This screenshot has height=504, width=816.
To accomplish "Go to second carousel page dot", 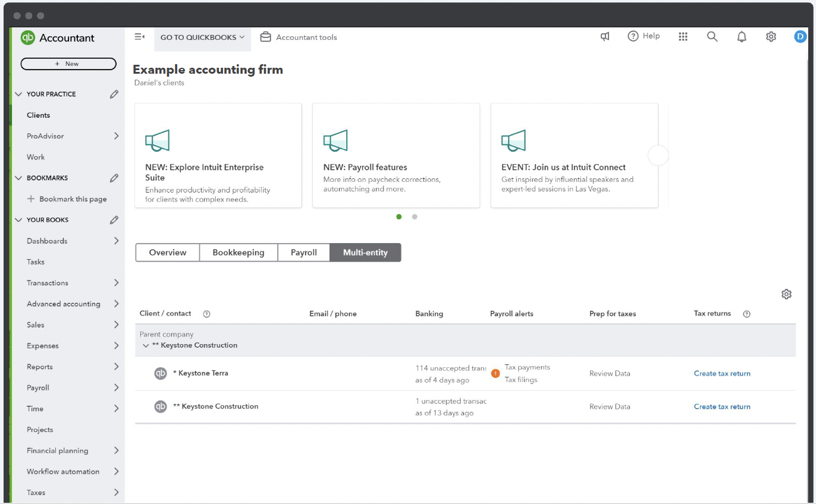I will pyautogui.click(x=415, y=217).
